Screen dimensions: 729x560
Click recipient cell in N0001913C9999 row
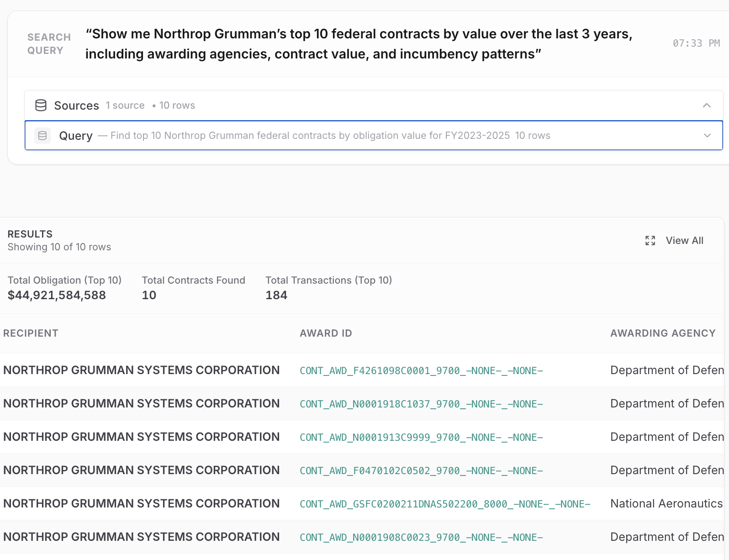(141, 437)
